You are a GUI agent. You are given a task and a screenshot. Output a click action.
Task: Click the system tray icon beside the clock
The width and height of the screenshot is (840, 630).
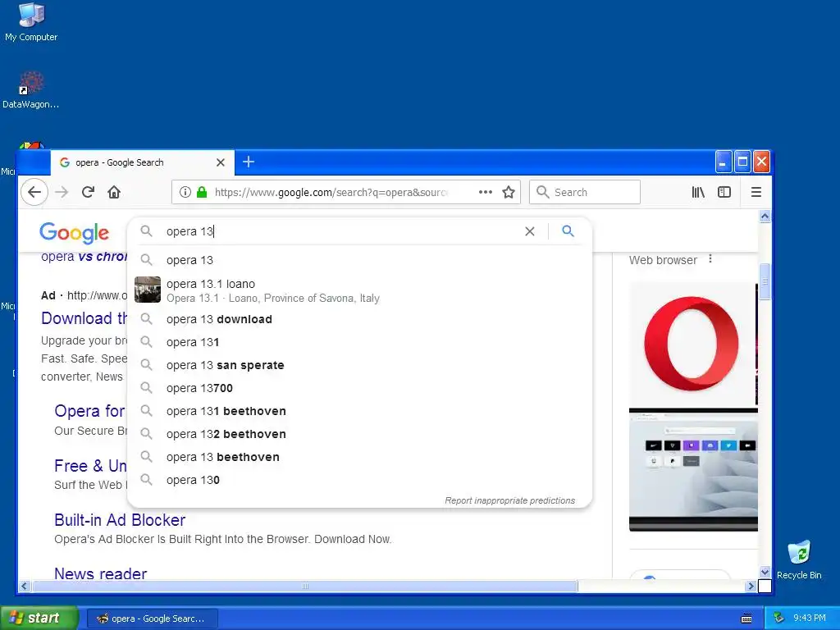point(779,618)
